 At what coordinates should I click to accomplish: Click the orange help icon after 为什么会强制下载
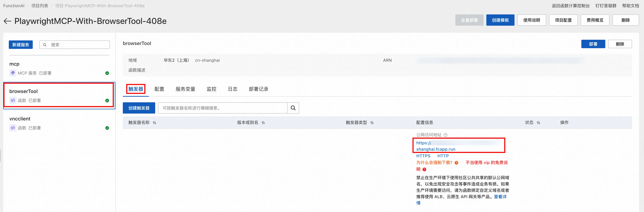coord(456,163)
